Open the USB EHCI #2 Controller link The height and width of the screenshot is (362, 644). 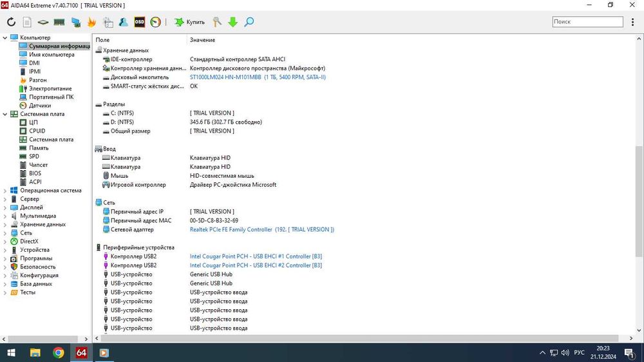(256, 265)
